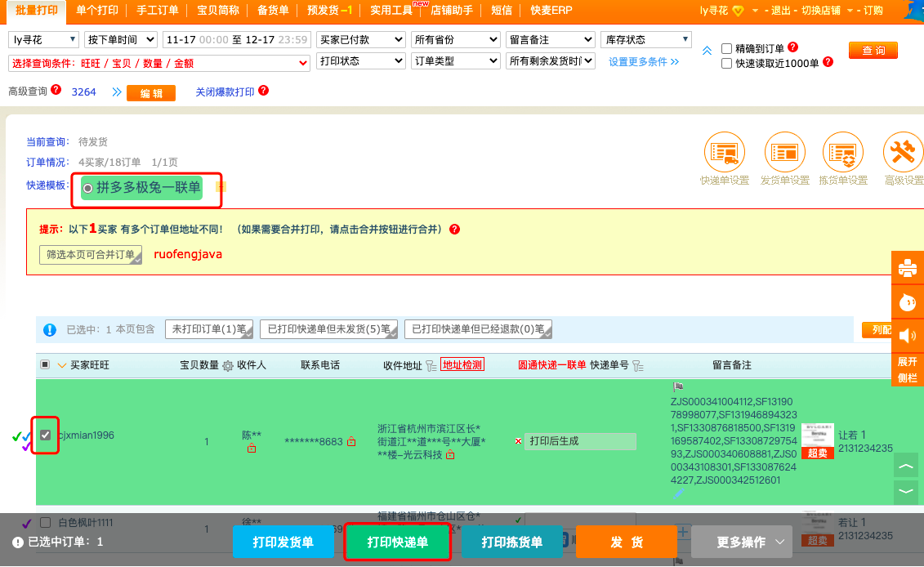Click the down arrow in the right sidebar
Image resolution: width=924 pixels, height=567 pixels.
(906, 492)
